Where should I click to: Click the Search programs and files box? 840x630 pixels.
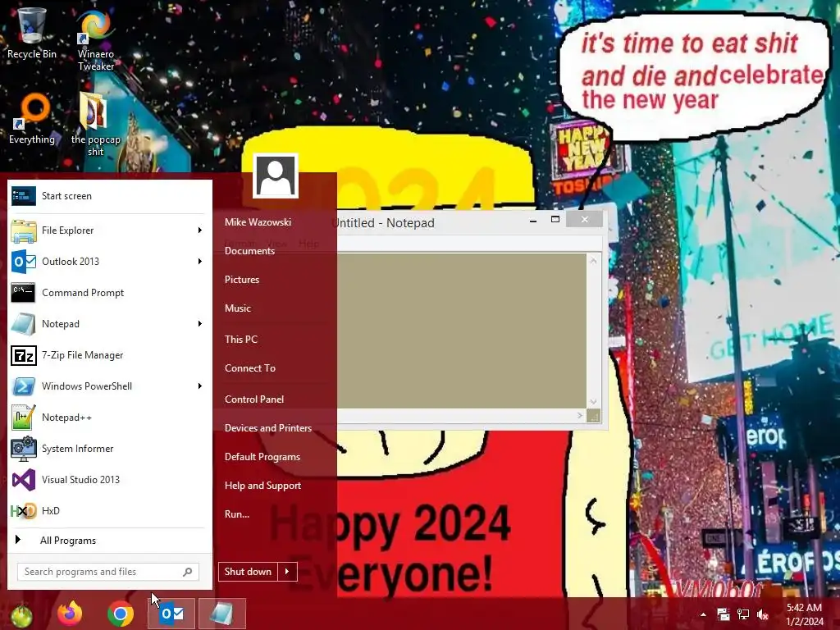(107, 572)
